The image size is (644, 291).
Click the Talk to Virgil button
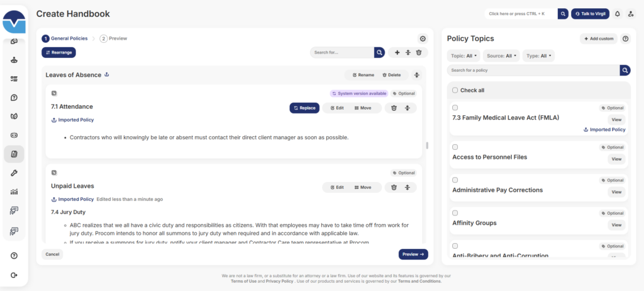coord(590,13)
